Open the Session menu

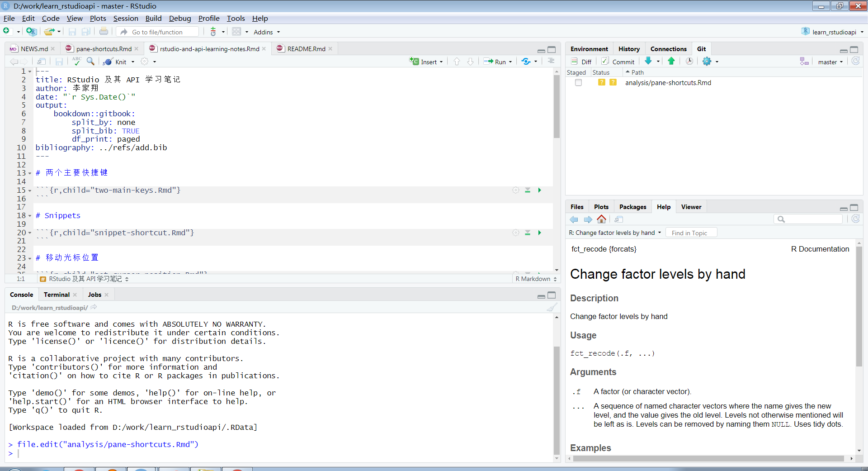coord(126,18)
